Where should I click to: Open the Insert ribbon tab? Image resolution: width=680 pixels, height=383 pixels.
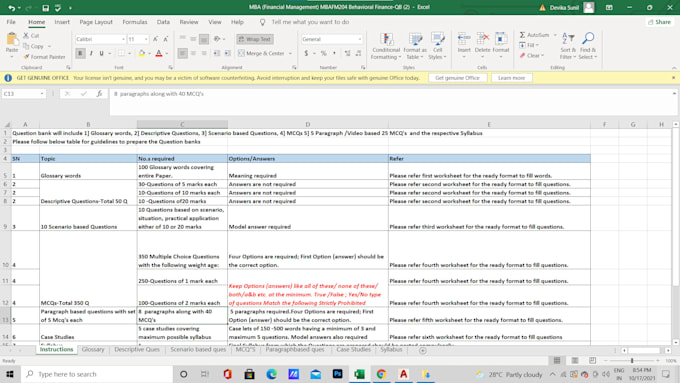click(x=62, y=22)
